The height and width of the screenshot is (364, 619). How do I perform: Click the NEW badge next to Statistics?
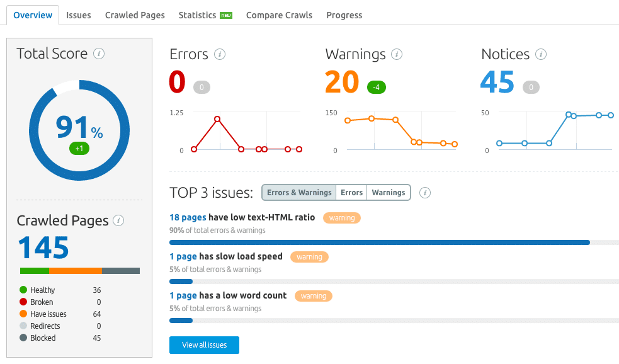226,15
